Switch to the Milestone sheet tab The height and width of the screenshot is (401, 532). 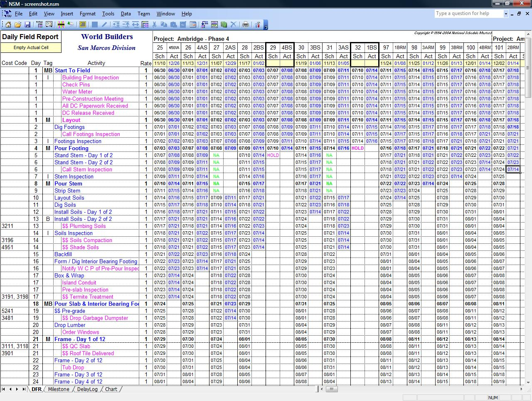(x=59, y=389)
